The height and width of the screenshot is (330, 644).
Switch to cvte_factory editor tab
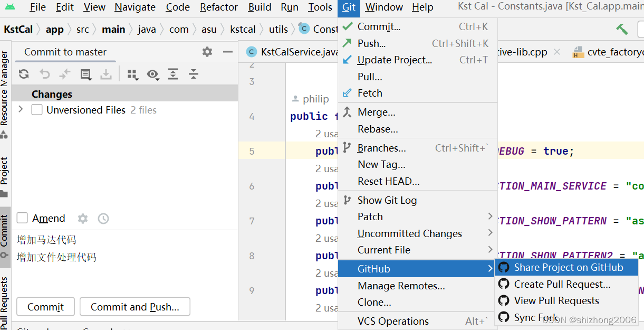pyautogui.click(x=608, y=52)
